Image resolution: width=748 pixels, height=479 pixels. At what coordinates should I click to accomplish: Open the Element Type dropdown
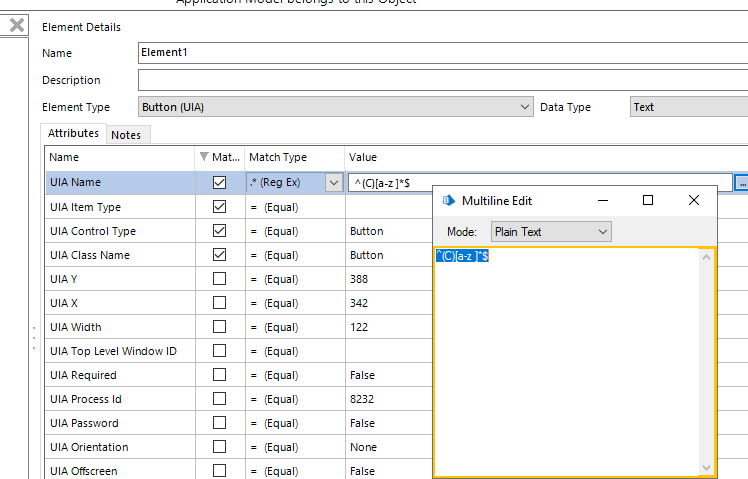[x=526, y=107]
